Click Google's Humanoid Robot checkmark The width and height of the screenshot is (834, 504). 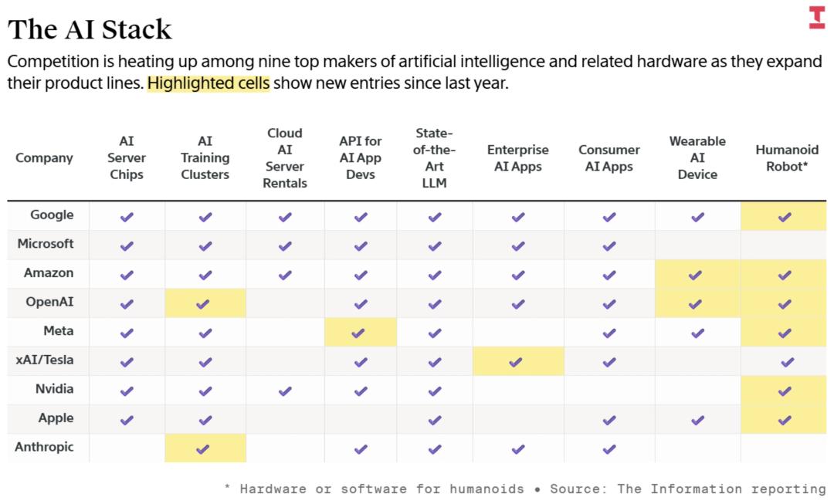tap(785, 217)
